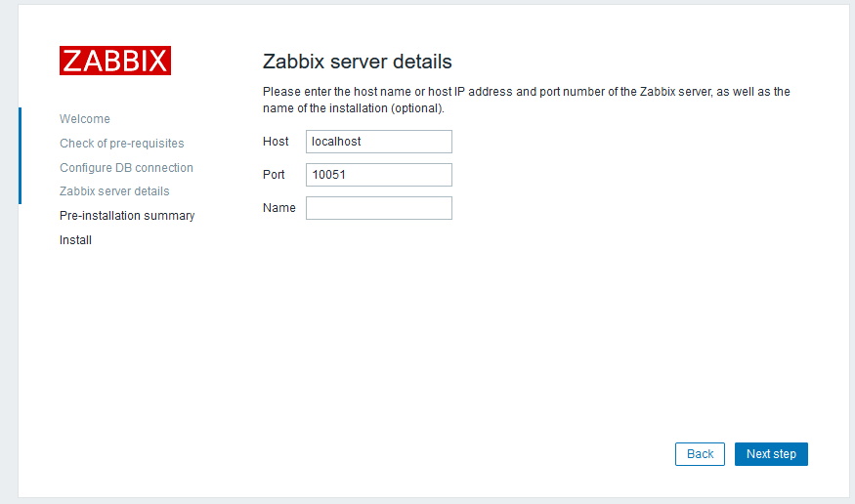
Task: Click the empty Name input field
Action: pos(378,208)
